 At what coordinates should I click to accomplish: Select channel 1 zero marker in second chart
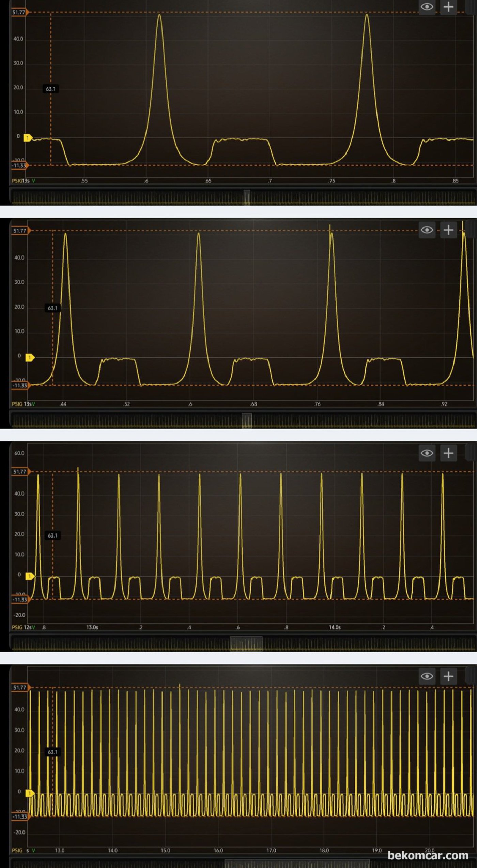tap(30, 357)
